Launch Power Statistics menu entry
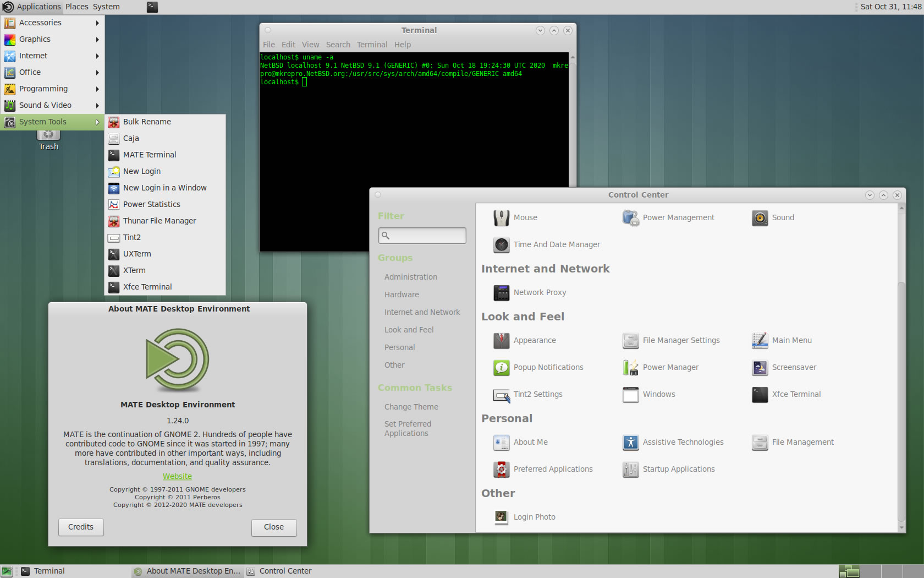 (165, 205)
